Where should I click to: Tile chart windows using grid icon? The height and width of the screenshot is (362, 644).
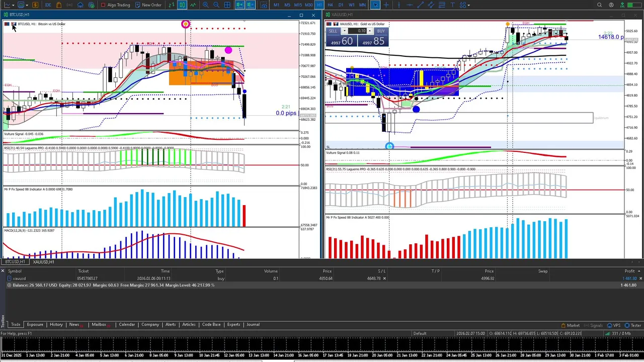227,5
